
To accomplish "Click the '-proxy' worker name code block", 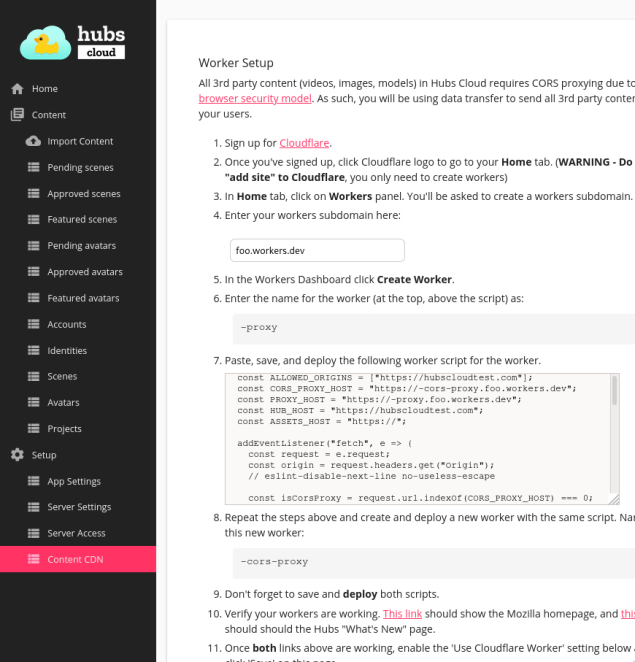I will click(434, 329).
